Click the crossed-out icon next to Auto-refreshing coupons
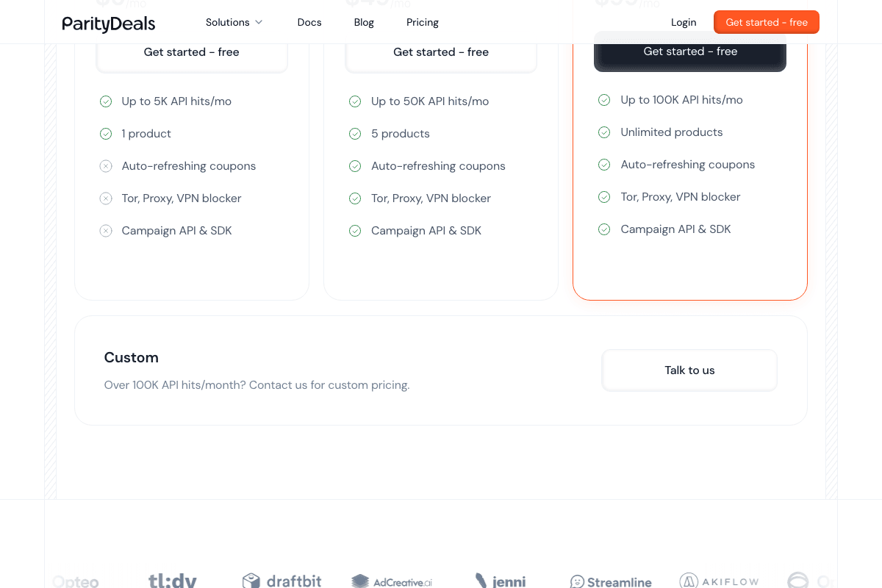882x588 pixels. pos(106,165)
